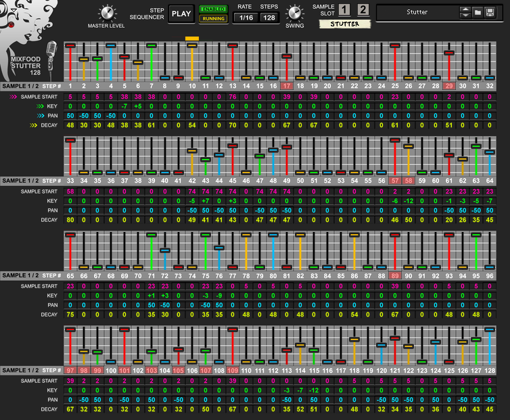Screen dimensions: 510x420
Task: Click the SAMPLE 1/2 label of first row
Action: click(x=20, y=86)
